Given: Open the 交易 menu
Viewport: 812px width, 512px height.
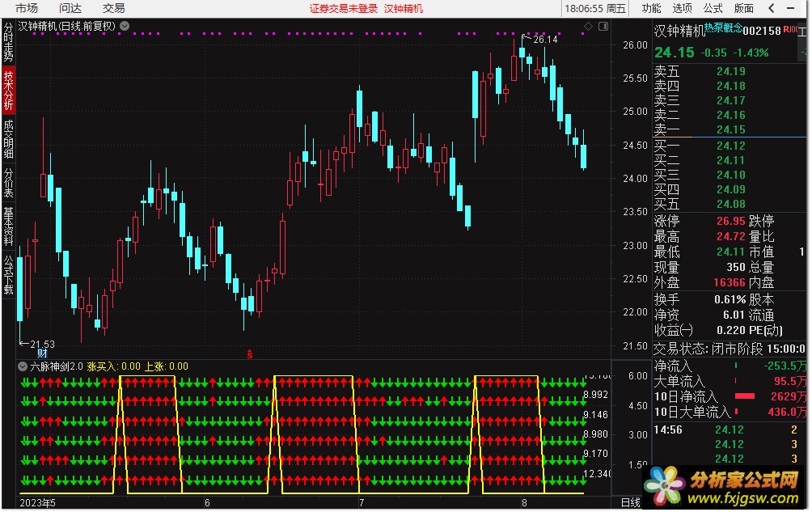Looking at the screenshot, I should point(113,8).
